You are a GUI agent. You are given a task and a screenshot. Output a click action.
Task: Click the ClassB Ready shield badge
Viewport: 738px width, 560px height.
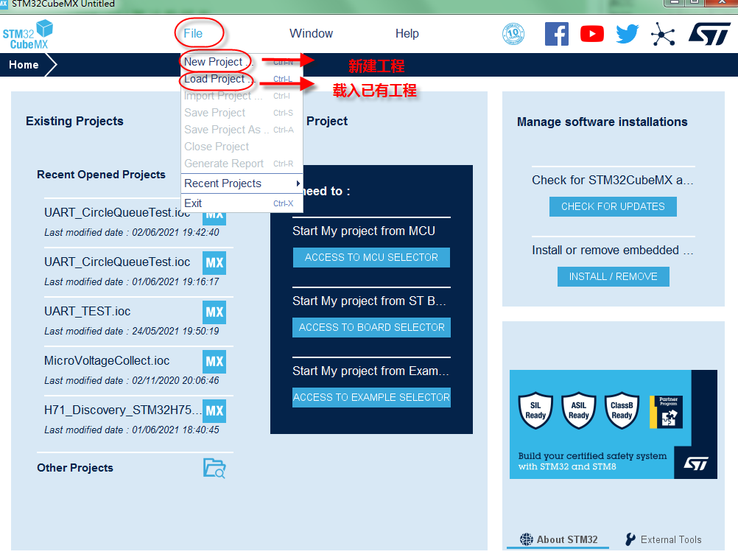(622, 410)
